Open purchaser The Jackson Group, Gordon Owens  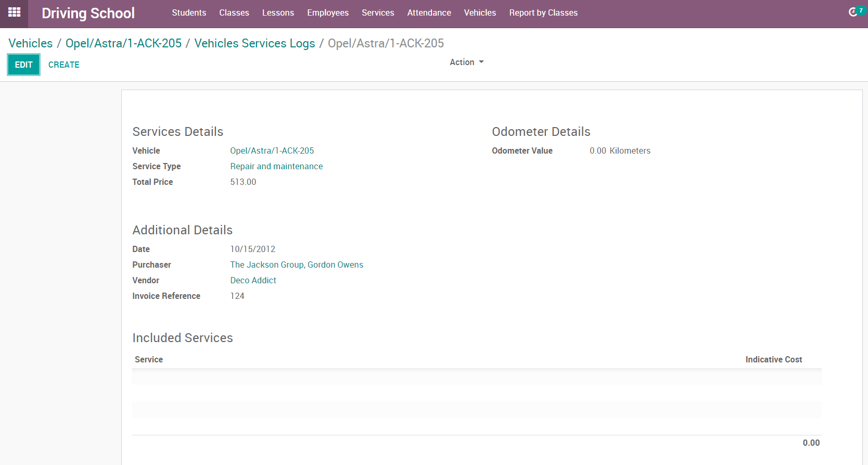click(x=297, y=265)
